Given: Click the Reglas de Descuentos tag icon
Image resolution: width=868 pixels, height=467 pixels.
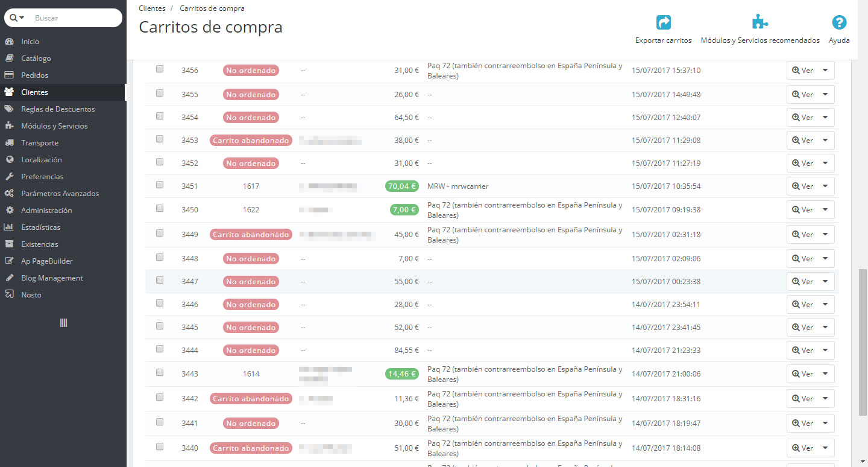Looking at the screenshot, I should 9,109.
